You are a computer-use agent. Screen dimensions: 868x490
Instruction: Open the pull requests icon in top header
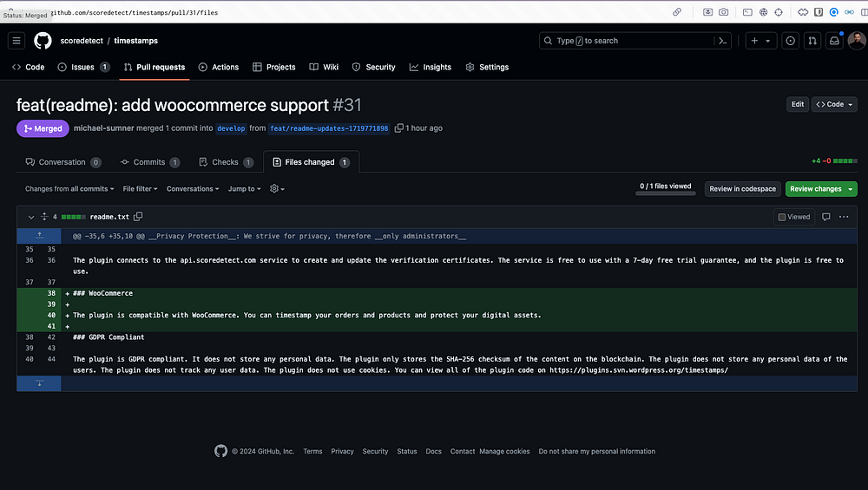point(812,41)
